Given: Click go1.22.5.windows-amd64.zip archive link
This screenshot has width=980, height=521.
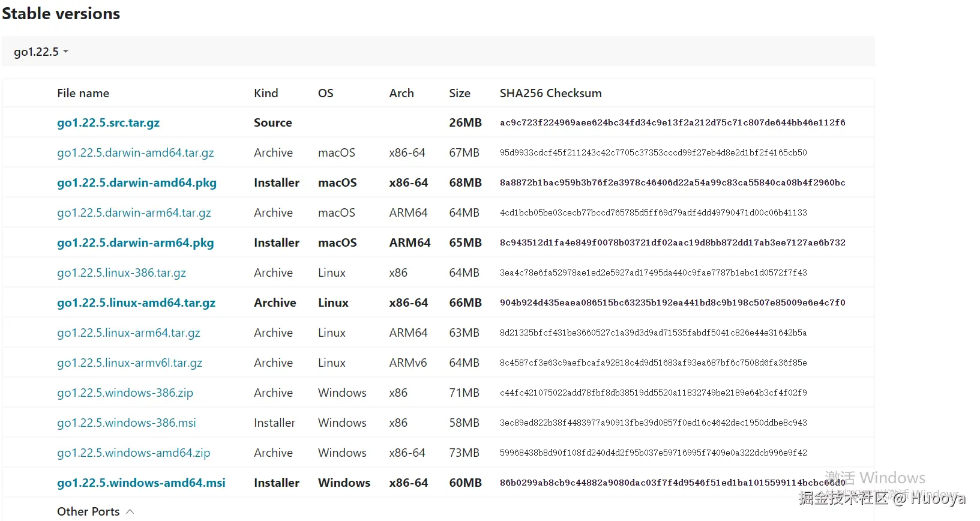Looking at the screenshot, I should point(133,453).
